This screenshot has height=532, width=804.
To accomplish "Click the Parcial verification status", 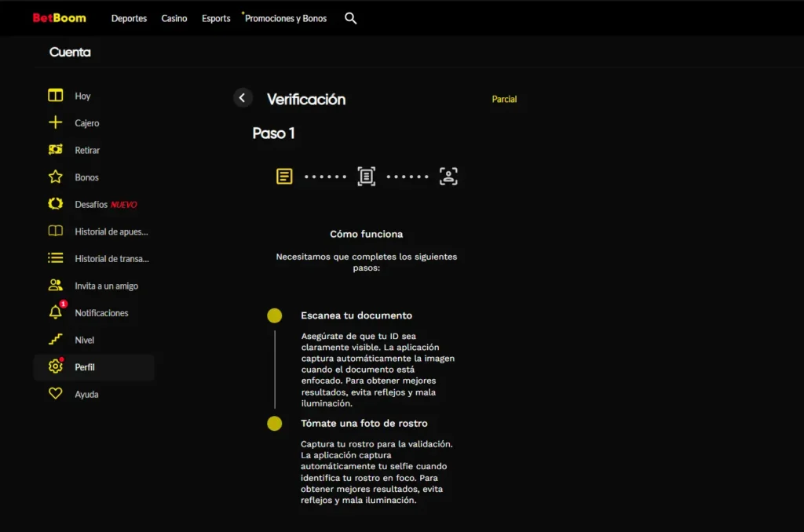I will tap(504, 99).
